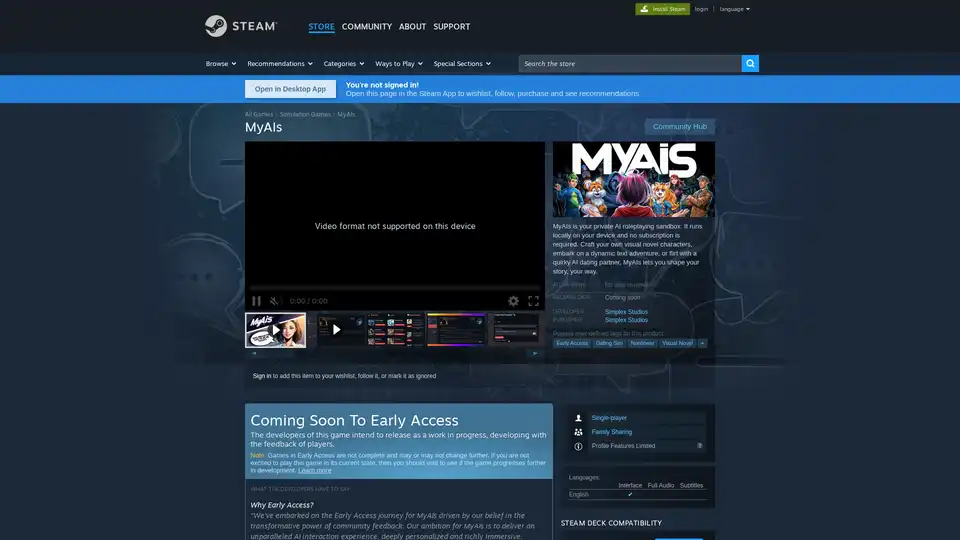Screen dimensions: 960x540
Task: Open video settings gear icon
Action: point(513,301)
